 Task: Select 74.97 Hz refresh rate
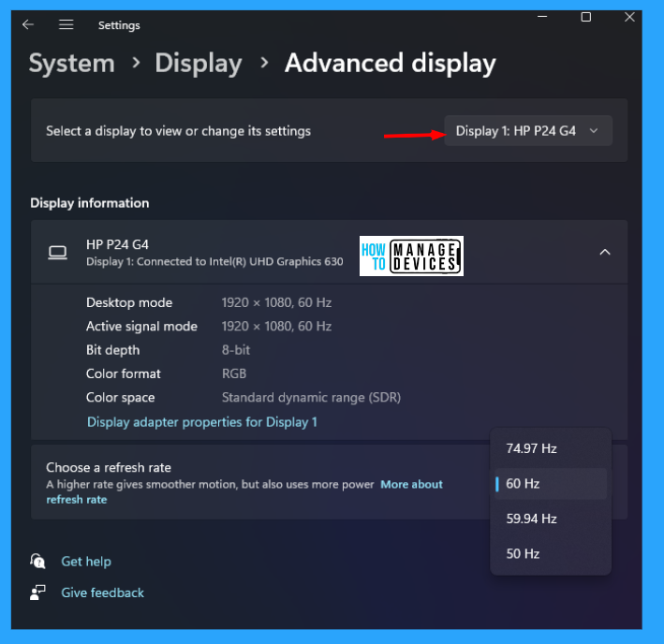(551, 448)
